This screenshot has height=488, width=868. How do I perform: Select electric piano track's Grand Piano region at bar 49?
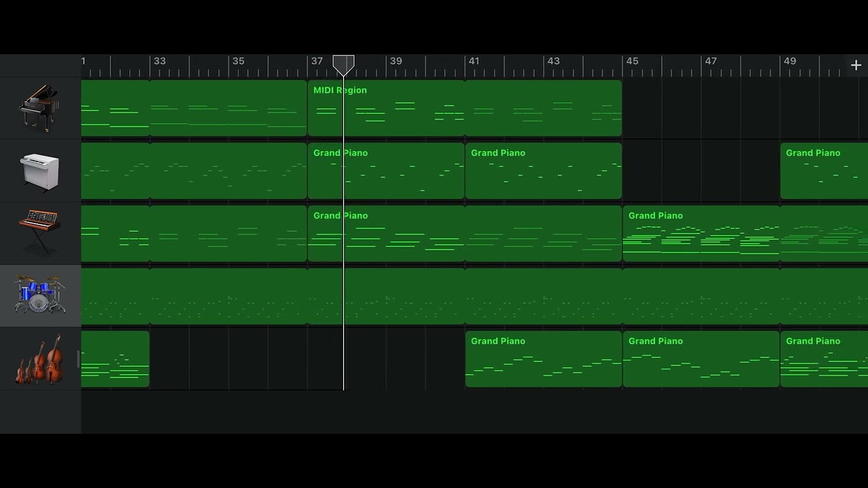[824, 171]
